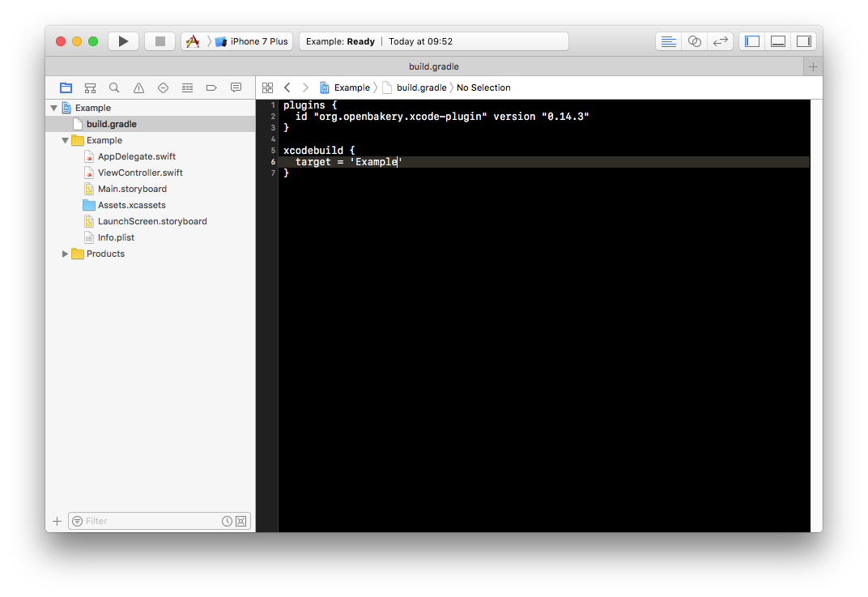
Task: Show the Symbol navigator
Action: 90,87
